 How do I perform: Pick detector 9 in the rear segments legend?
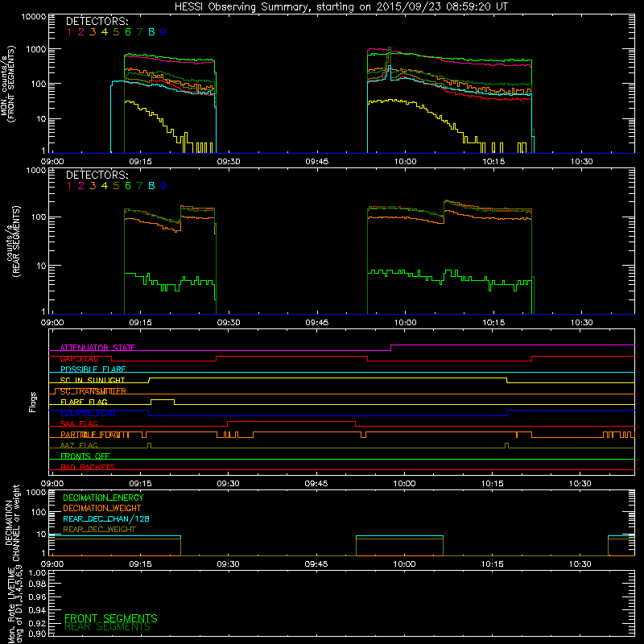(x=163, y=186)
